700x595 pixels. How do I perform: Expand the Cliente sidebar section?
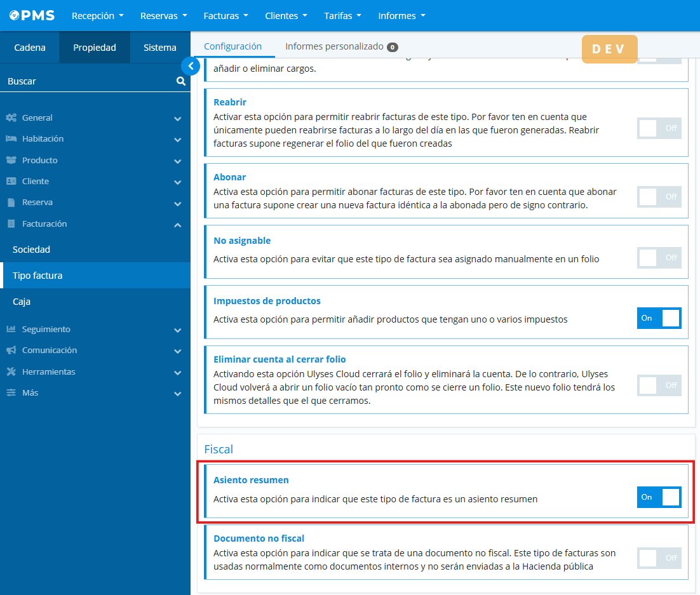coord(177,182)
